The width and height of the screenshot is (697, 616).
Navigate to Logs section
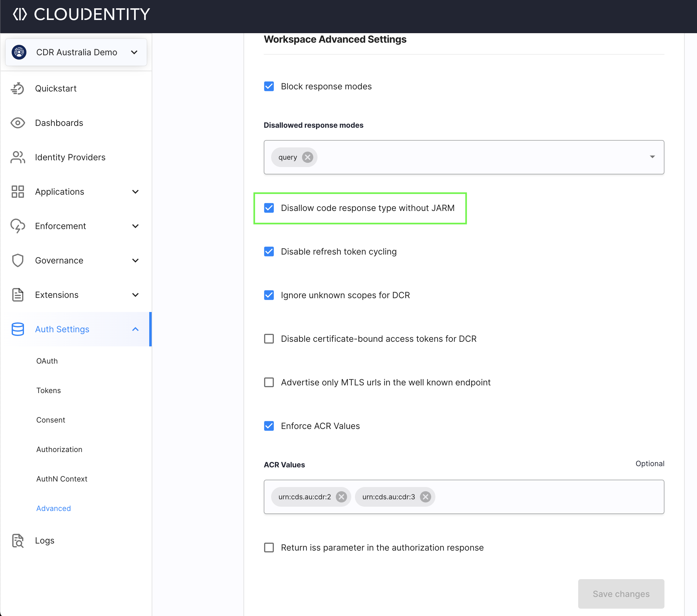click(45, 540)
